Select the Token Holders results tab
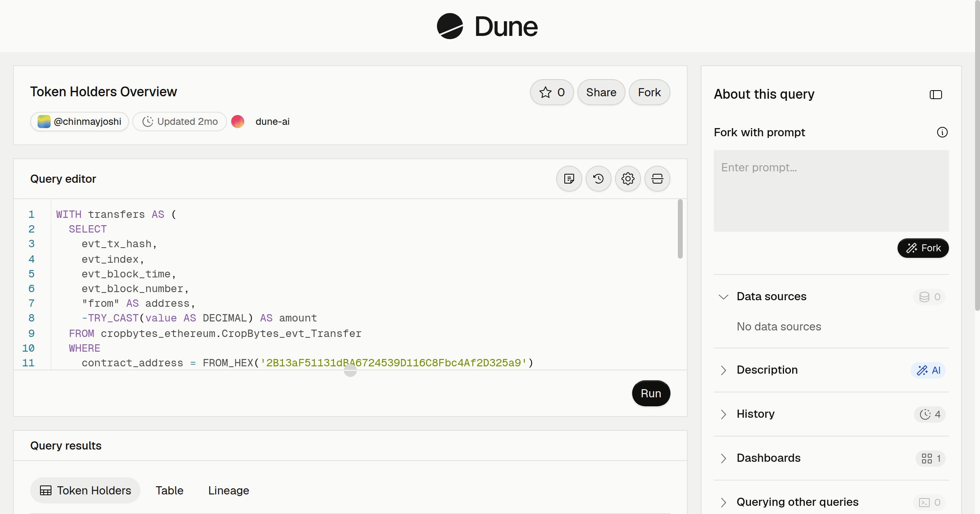980x514 pixels. [x=85, y=490]
